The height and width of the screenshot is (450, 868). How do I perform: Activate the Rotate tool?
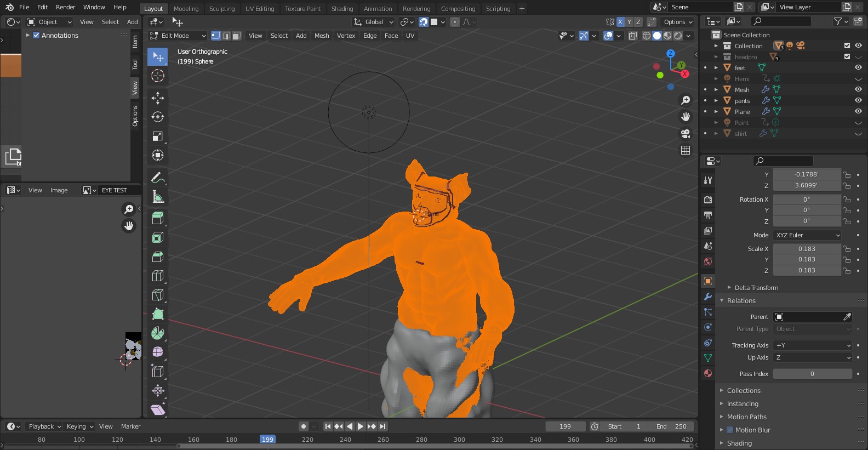[158, 117]
